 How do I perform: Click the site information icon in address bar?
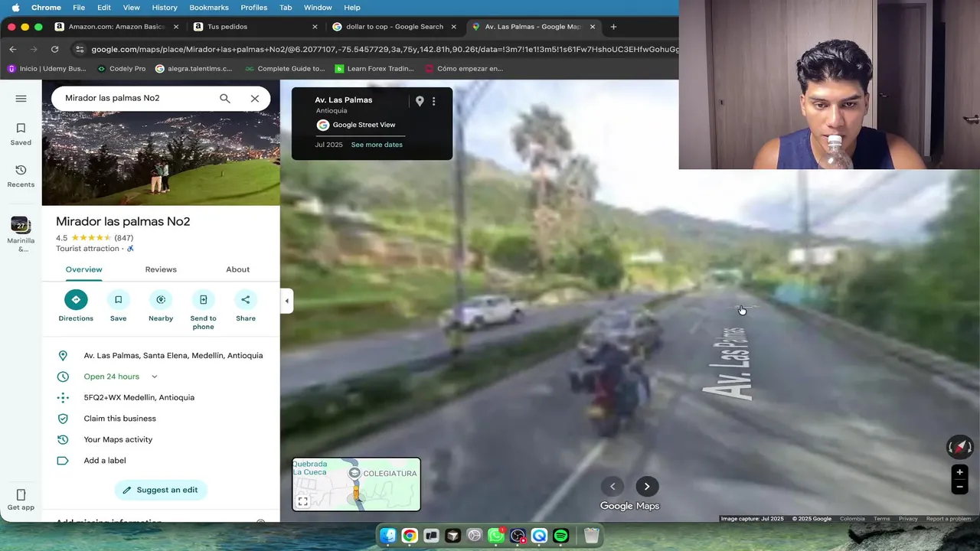[x=79, y=49]
